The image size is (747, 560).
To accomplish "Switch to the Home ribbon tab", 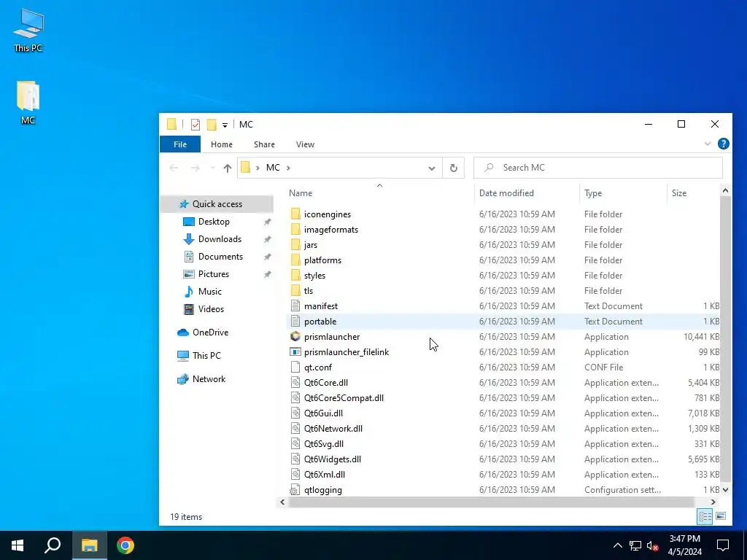I will click(x=222, y=144).
